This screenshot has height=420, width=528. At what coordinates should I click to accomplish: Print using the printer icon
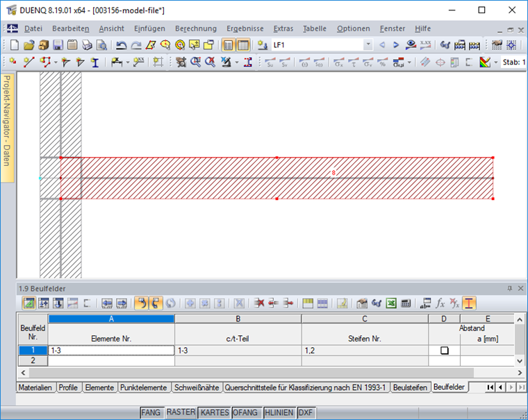87,44
